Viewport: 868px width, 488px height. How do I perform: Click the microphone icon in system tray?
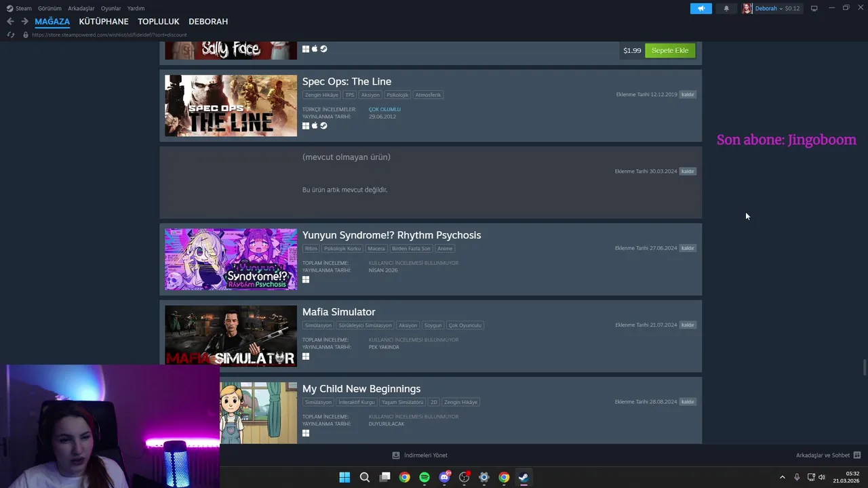coord(797,477)
